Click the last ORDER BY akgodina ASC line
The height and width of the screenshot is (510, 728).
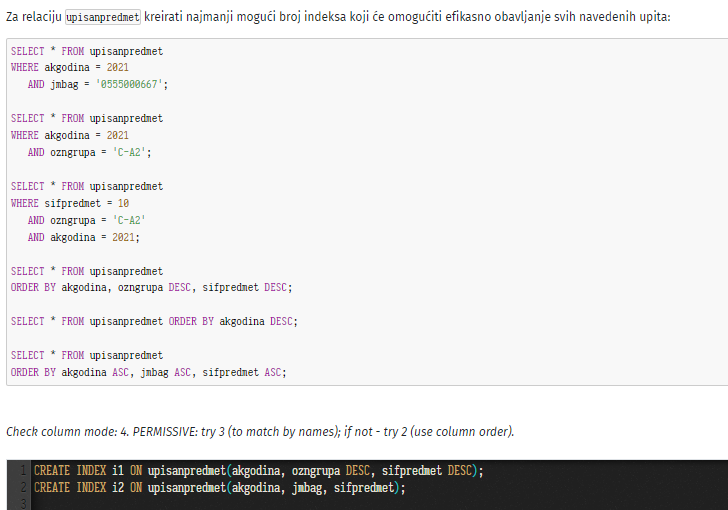coord(149,373)
